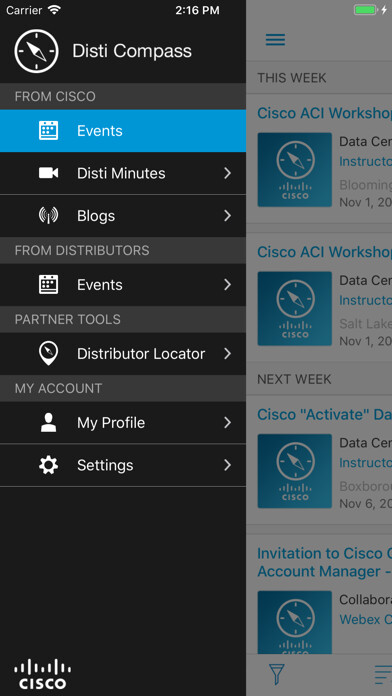
Task: Expand the Disti Minutes chevron
Action: tap(227, 173)
